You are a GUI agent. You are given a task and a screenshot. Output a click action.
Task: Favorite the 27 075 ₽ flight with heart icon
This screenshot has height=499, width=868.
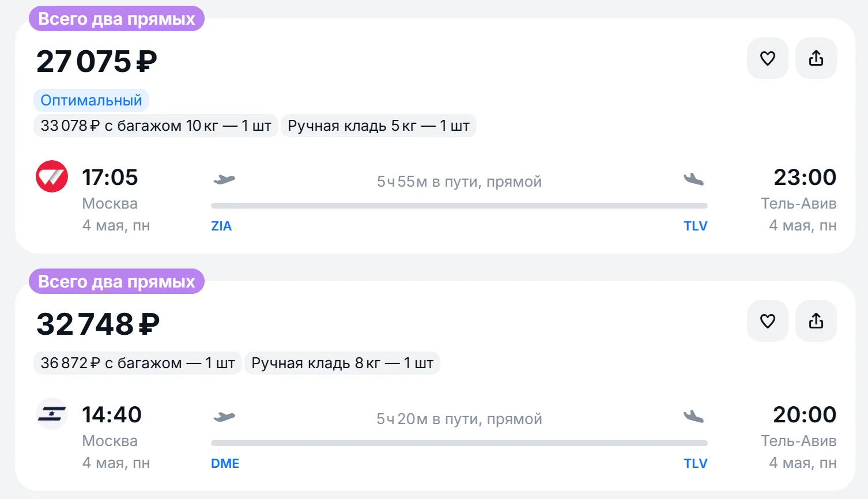(x=768, y=58)
